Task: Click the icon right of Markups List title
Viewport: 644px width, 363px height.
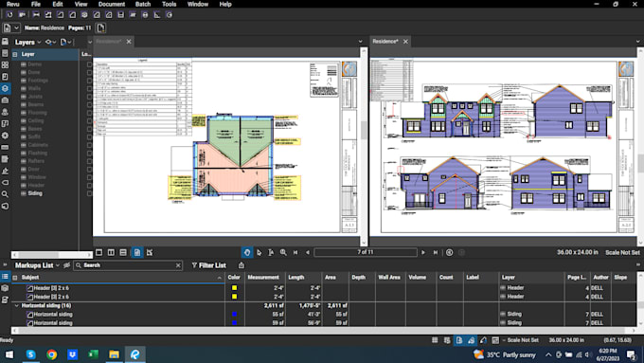Action: (x=66, y=265)
